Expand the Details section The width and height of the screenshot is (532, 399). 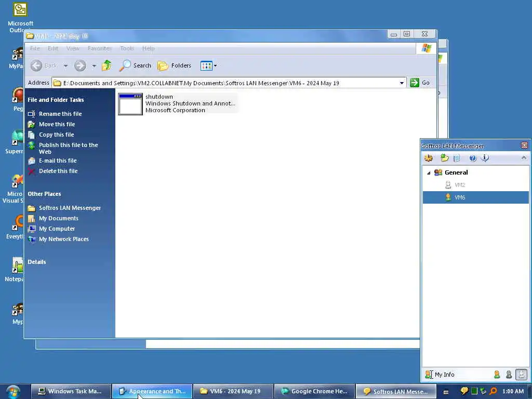37,262
